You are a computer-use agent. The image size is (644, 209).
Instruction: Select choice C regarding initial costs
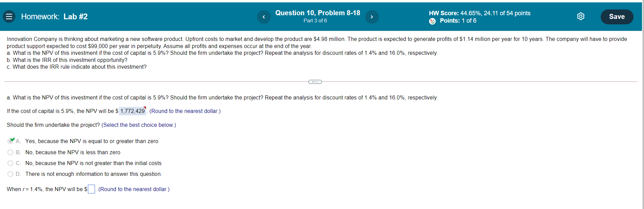click(x=10, y=163)
